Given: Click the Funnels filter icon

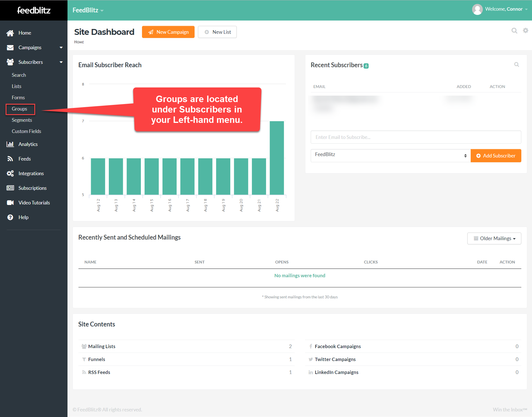Looking at the screenshot, I should (84, 359).
